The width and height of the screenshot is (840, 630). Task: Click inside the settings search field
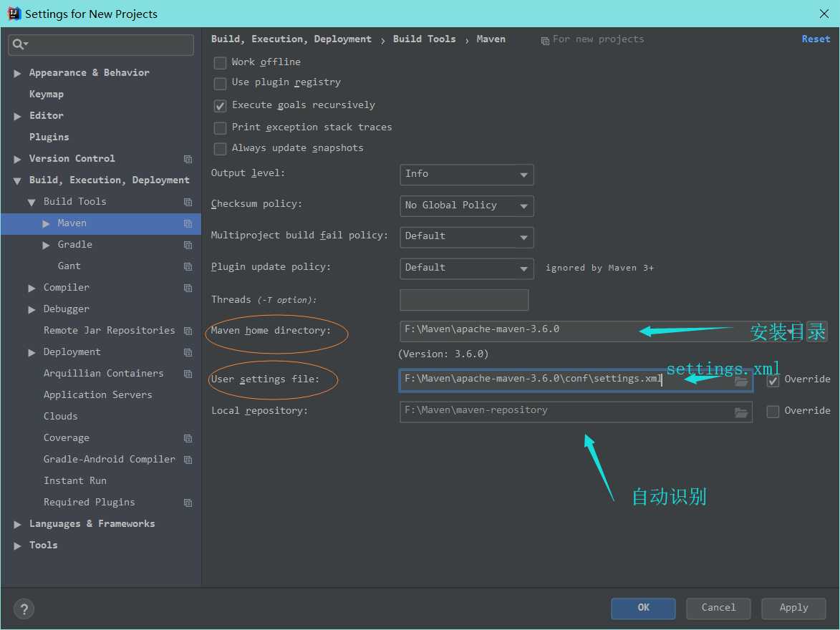coord(101,44)
